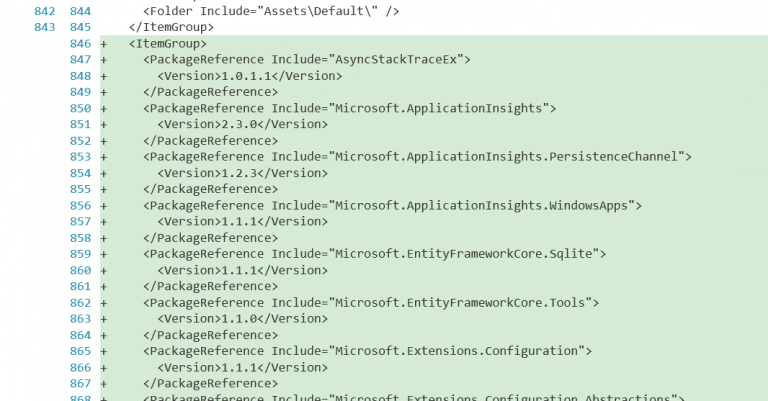Click the plus marker on line 849

click(104, 92)
